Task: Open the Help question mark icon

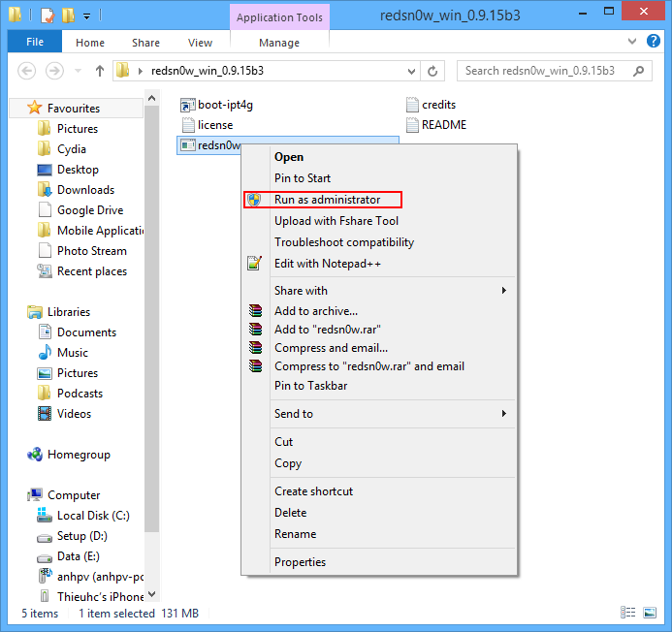Action: [x=654, y=42]
